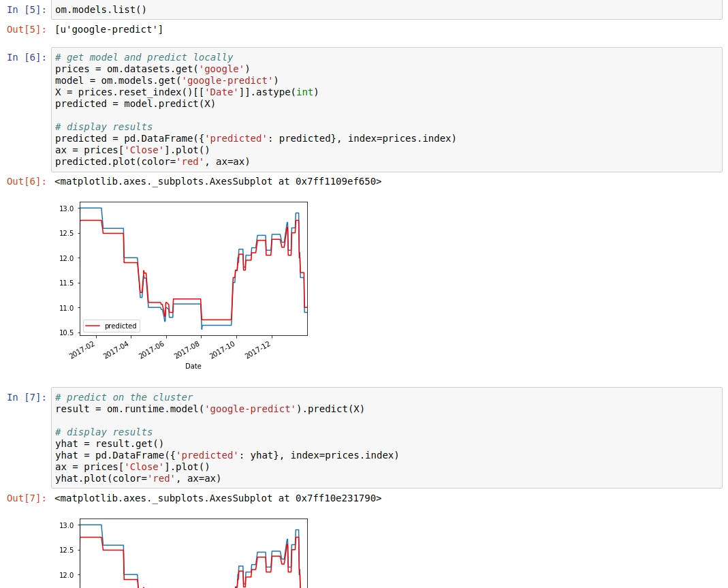The width and height of the screenshot is (728, 588).
Task: Click the Out[6] prompt label
Action: coord(27,181)
